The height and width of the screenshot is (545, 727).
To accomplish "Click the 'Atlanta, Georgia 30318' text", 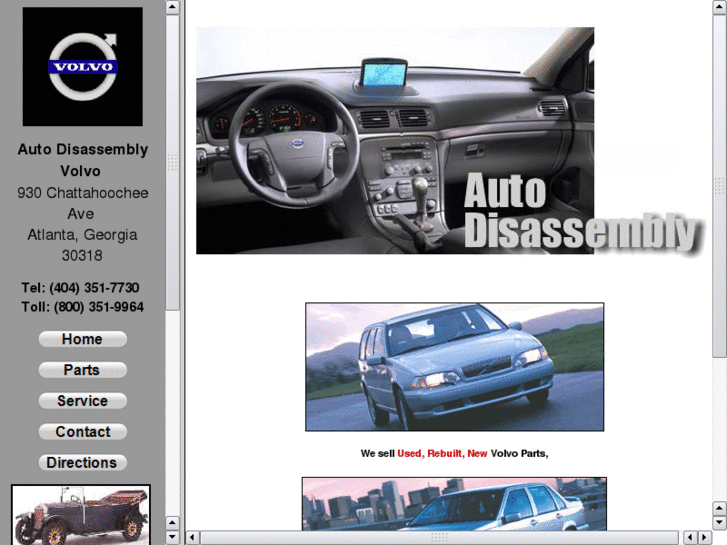I will [83, 245].
